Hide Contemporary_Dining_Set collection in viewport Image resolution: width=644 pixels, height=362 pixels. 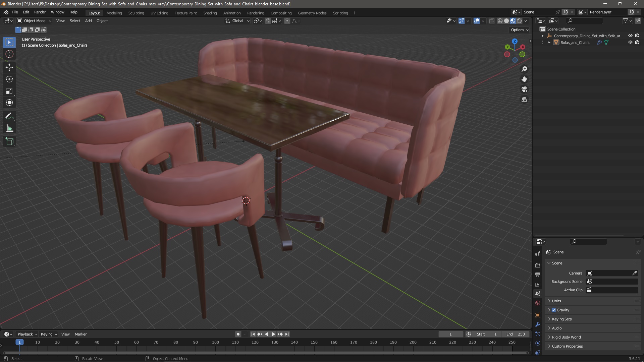(x=630, y=36)
